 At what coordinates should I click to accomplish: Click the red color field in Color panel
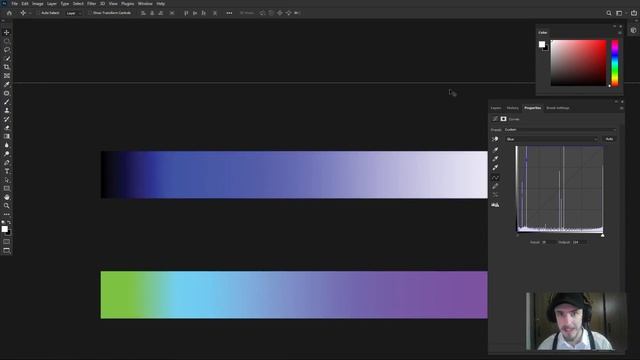click(x=578, y=63)
